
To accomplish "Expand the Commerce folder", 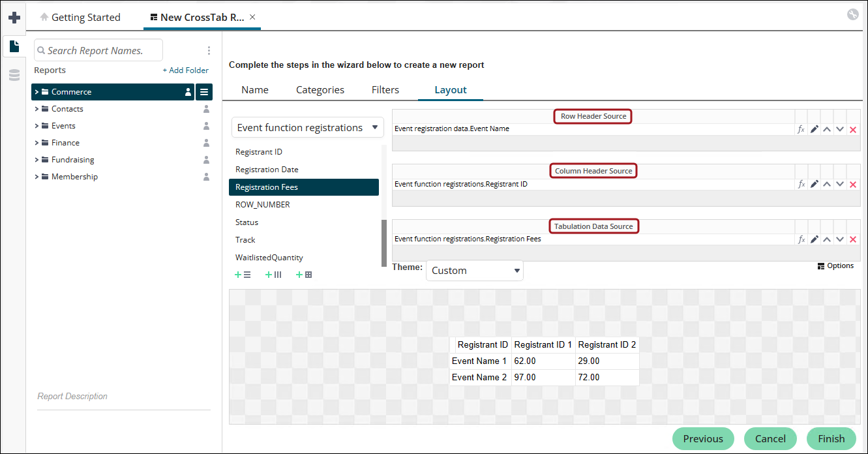I will tap(37, 92).
